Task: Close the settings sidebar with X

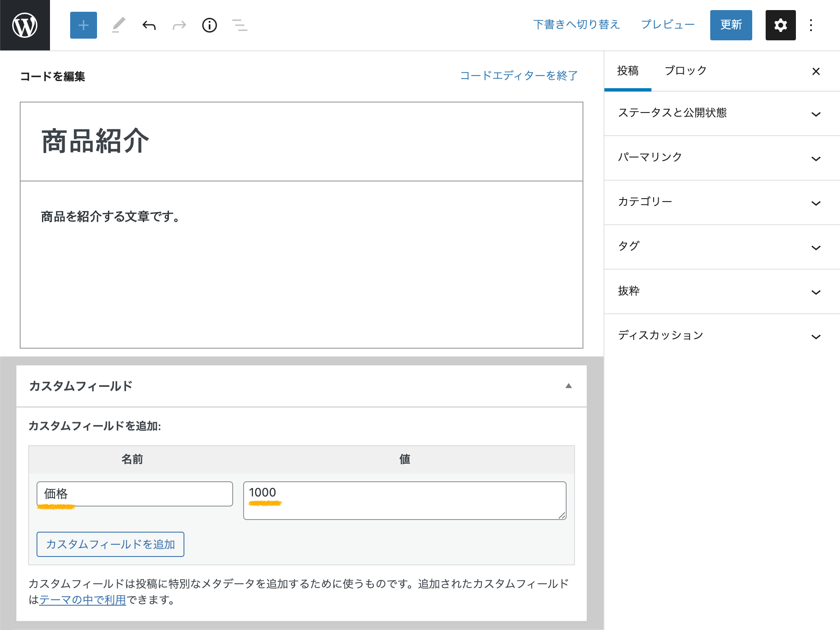Action: point(816,71)
